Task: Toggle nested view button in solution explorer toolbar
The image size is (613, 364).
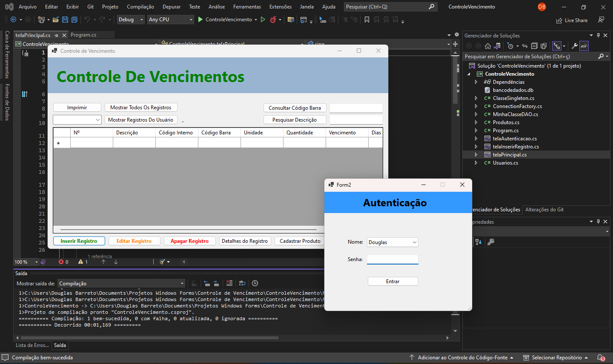Action: click(557, 46)
